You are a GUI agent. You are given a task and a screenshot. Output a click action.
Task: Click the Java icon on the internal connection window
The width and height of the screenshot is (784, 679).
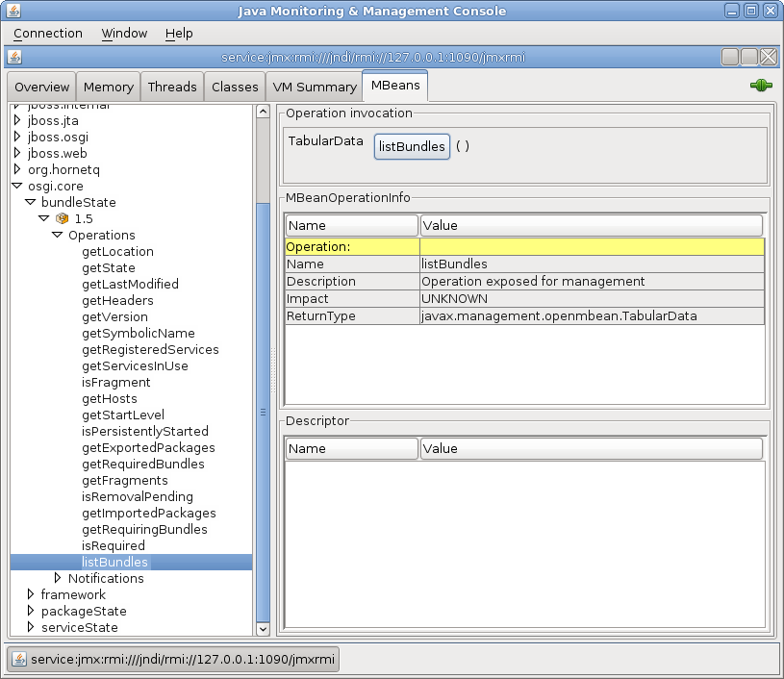pos(13,57)
